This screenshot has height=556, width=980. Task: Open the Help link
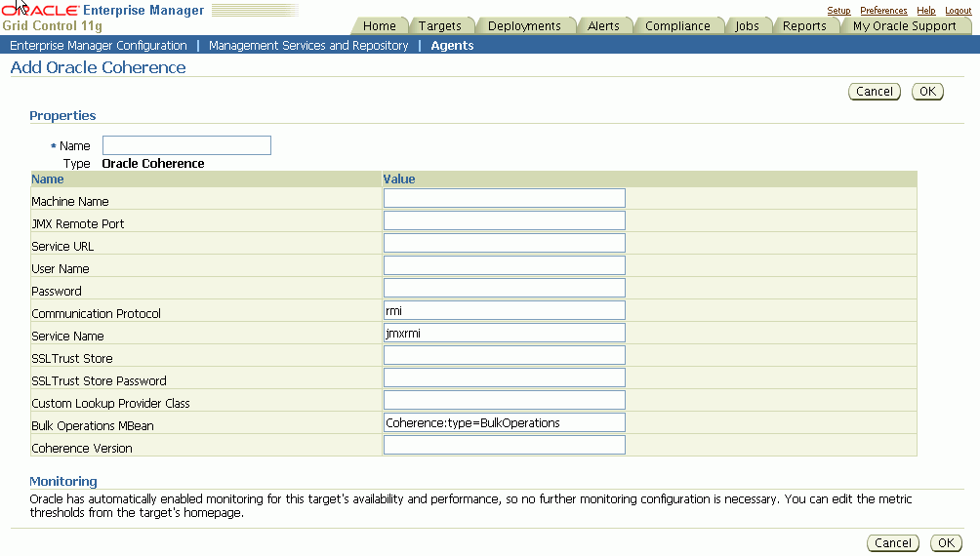point(925,11)
